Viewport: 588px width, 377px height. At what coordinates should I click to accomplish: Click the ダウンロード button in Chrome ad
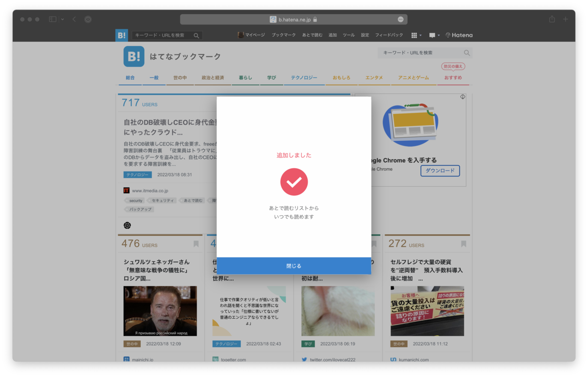440,171
